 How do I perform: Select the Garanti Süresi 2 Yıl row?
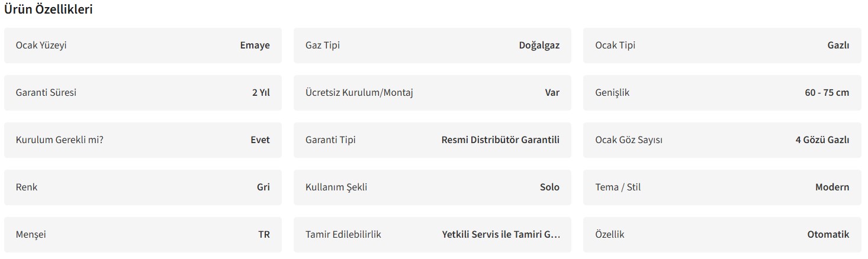[x=143, y=93]
